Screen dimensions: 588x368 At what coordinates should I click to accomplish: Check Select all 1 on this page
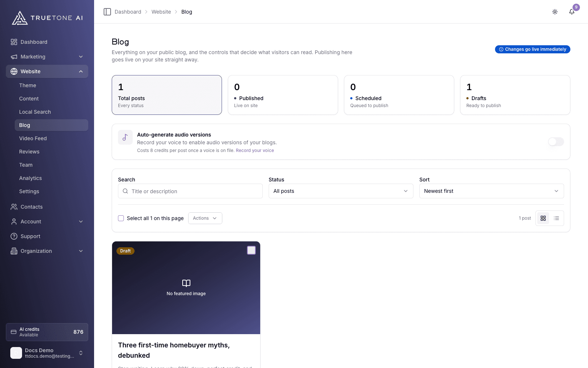point(121,218)
